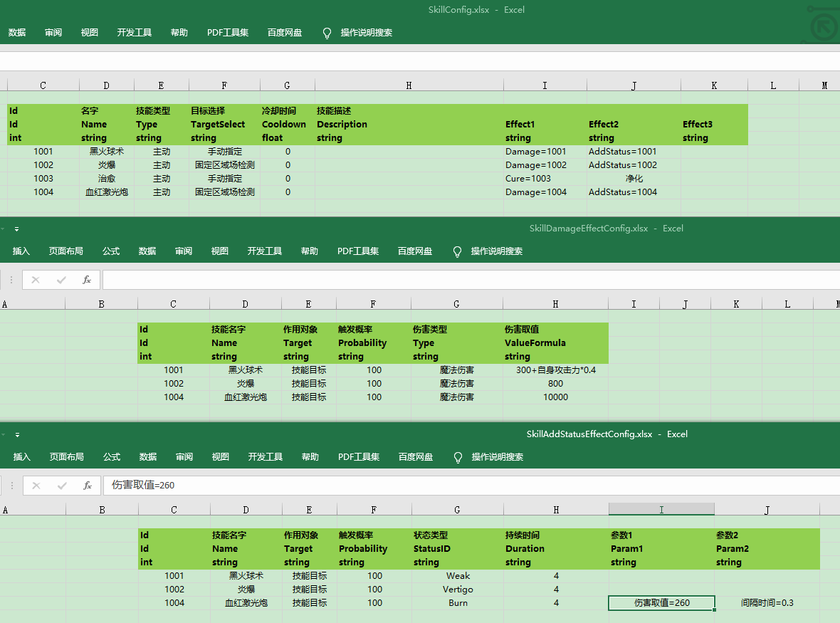Select the 黑火球术 name cell in SkillConfig
This screenshot has height=623, width=840.
(107, 152)
